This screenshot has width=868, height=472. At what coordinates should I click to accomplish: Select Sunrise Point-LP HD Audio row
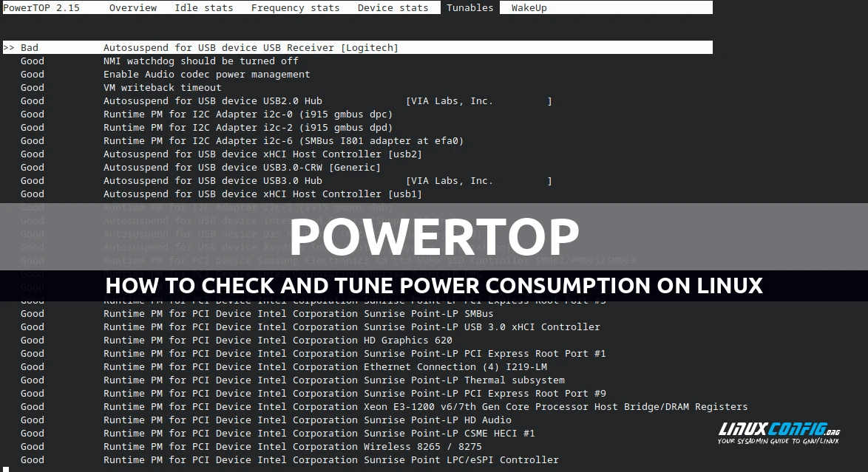pyautogui.click(x=265, y=420)
